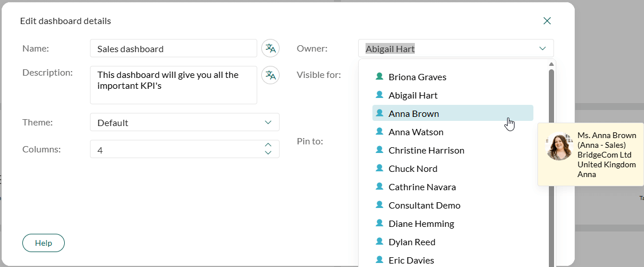The width and height of the screenshot is (644, 267).
Task: Choose Abigail Hart from the owner list
Action: tap(453, 95)
